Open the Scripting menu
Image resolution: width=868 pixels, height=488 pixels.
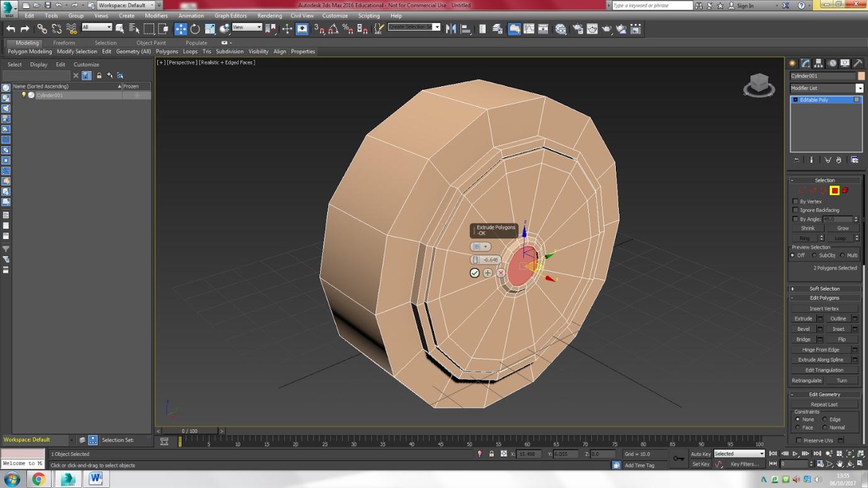369,16
